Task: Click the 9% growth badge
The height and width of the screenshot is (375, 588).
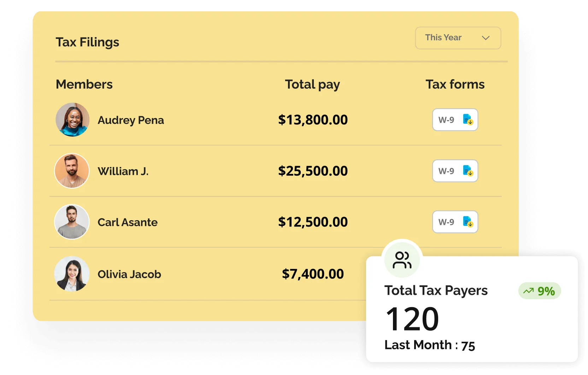Action: coord(540,291)
